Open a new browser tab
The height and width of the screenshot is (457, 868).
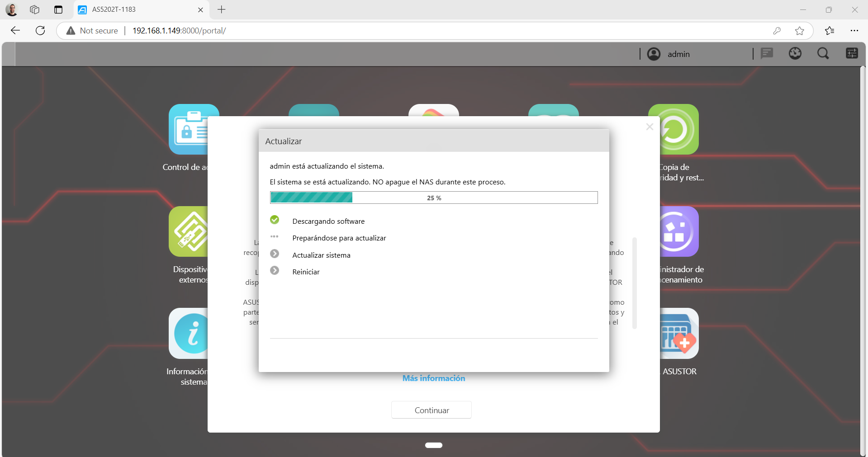(221, 9)
